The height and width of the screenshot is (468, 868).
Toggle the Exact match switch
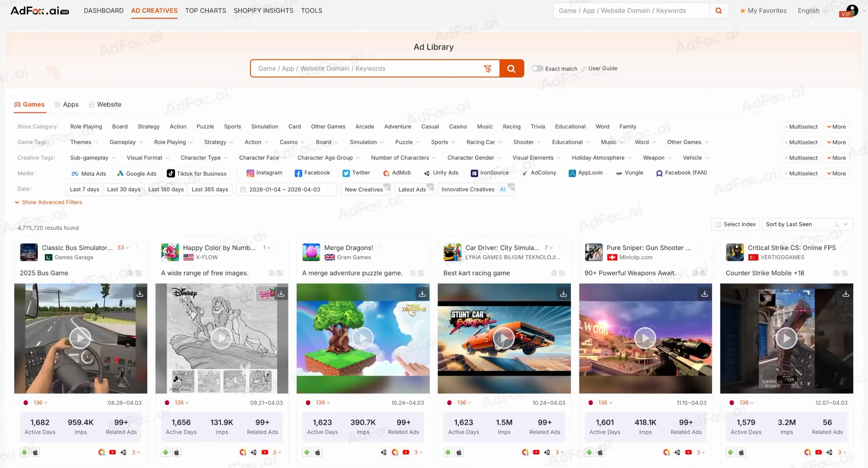[537, 69]
